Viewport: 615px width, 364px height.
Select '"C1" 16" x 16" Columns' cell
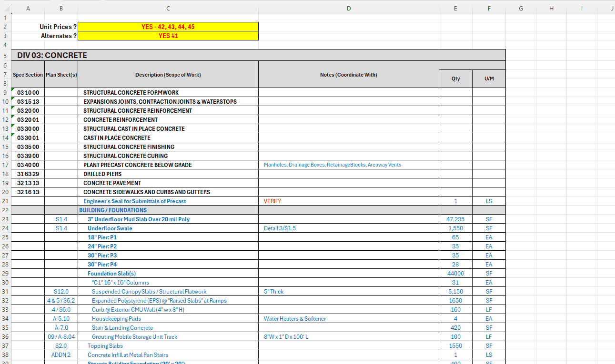point(168,282)
